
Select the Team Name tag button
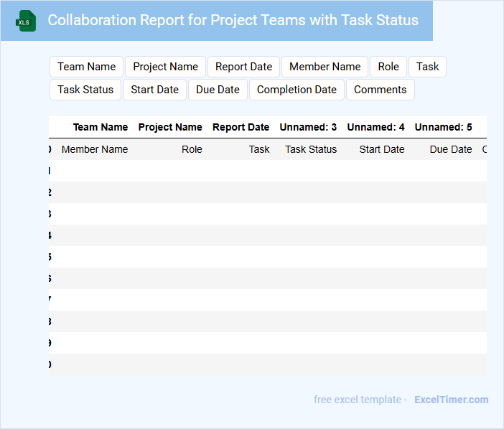coord(86,67)
